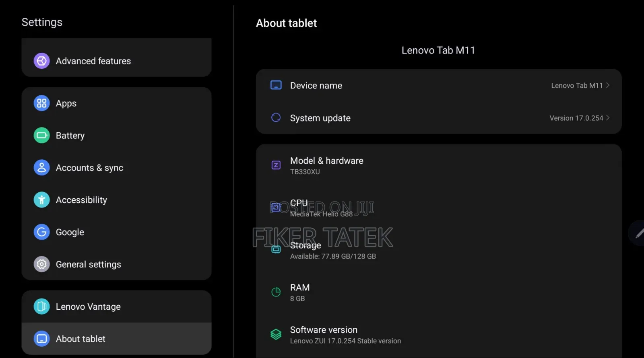Tap the pencil edit icon at right edge
Image resolution: width=644 pixels, height=358 pixels.
(638, 233)
